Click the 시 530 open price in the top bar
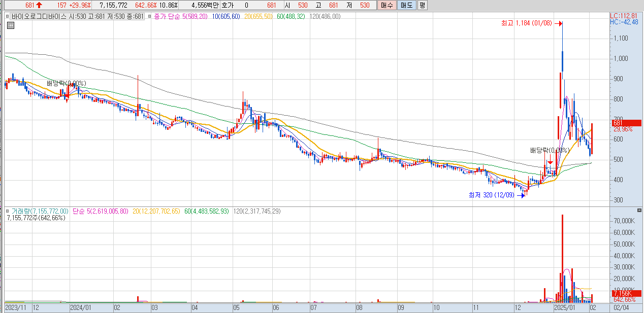644x313 pixels. (x=296, y=5)
